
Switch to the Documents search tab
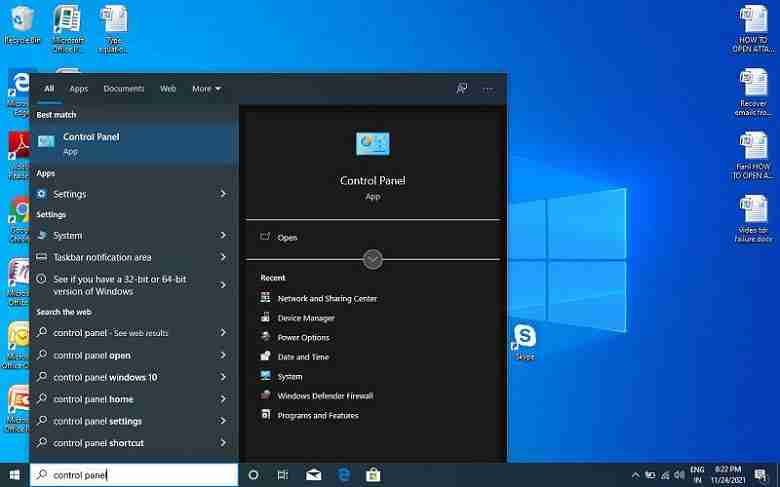pyautogui.click(x=123, y=89)
